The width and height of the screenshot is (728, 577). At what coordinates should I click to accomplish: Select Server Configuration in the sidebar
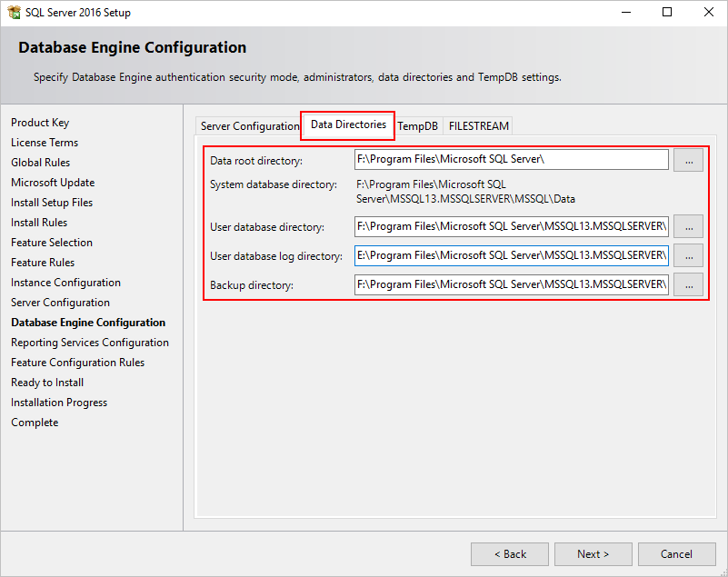pyautogui.click(x=60, y=303)
